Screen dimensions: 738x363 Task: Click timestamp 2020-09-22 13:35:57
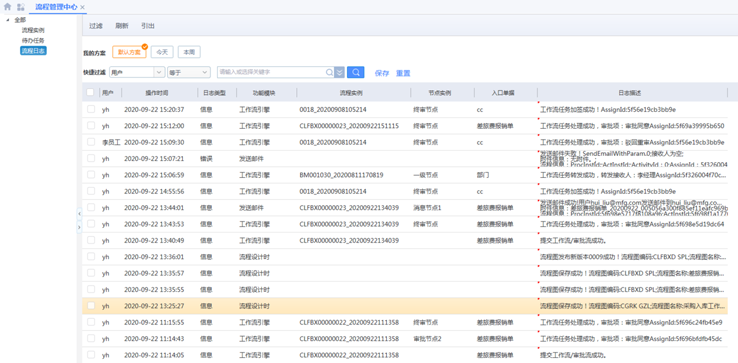154,273
